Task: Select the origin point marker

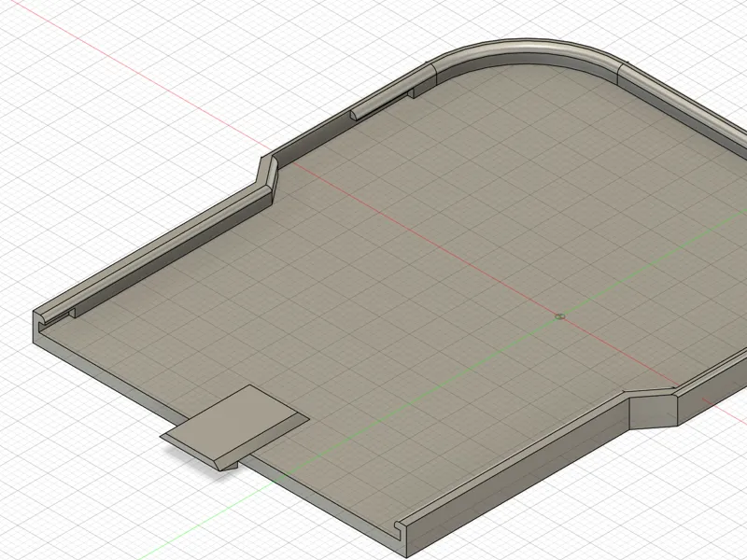Action: pyautogui.click(x=560, y=316)
